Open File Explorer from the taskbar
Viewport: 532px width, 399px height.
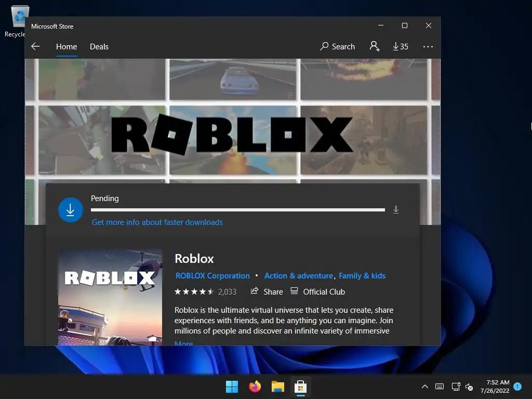coord(277,387)
